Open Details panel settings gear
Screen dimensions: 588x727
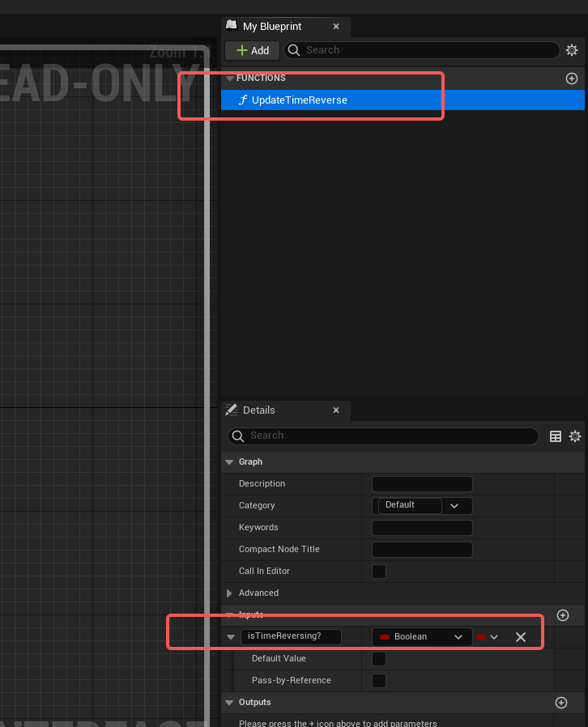point(575,436)
